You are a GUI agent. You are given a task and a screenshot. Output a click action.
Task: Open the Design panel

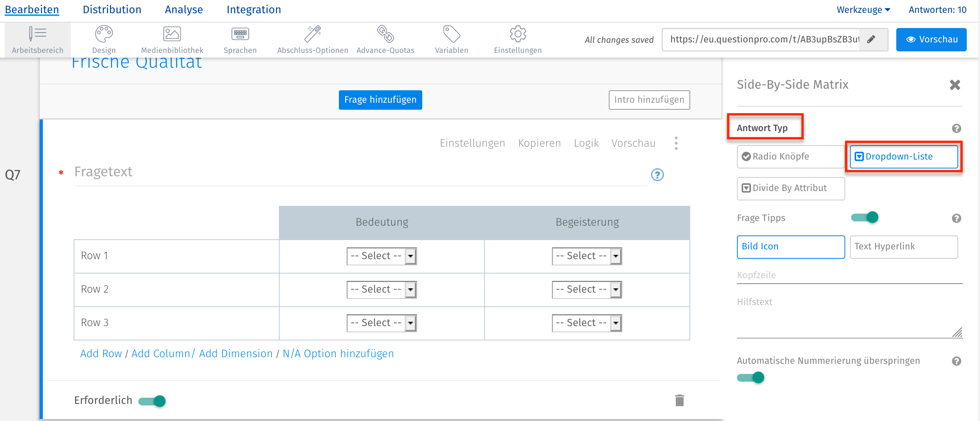[x=103, y=39]
